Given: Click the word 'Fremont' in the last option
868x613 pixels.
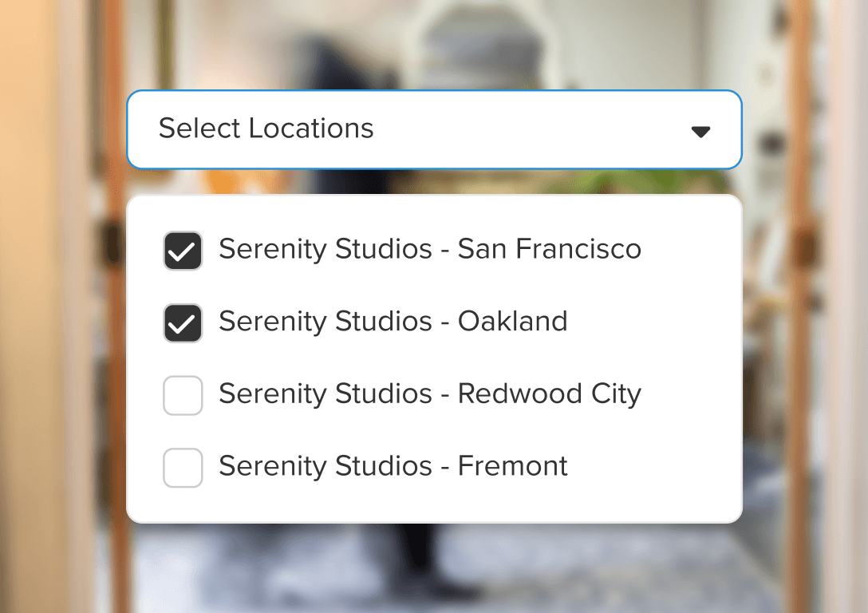Looking at the screenshot, I should (x=512, y=466).
